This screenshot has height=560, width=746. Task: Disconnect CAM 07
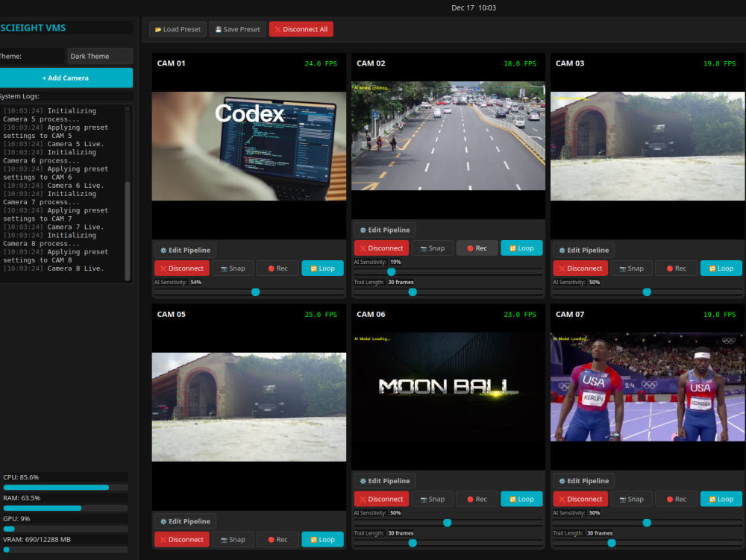coord(580,499)
